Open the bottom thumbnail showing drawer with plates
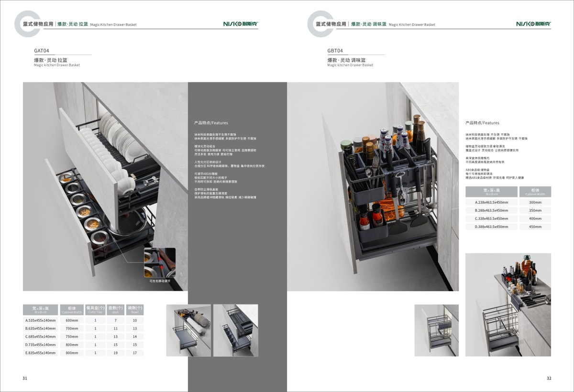The height and width of the screenshot is (392, 574). pyautogui.click(x=188, y=330)
